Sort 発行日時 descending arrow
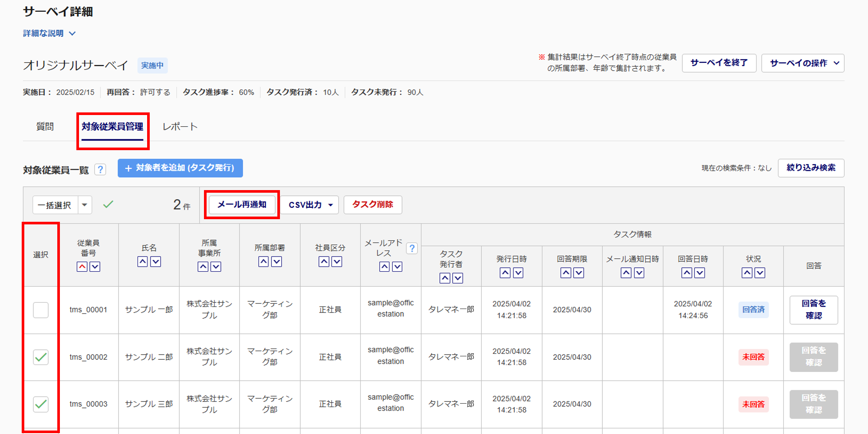The width and height of the screenshot is (868, 434). pyautogui.click(x=518, y=273)
